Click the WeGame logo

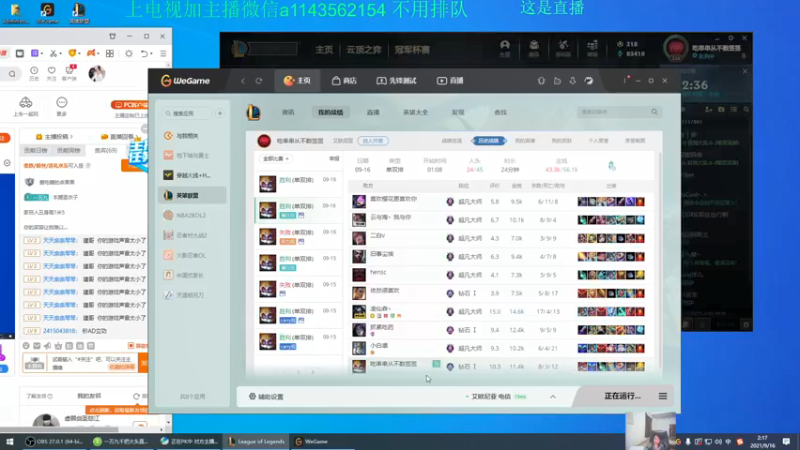(x=185, y=81)
